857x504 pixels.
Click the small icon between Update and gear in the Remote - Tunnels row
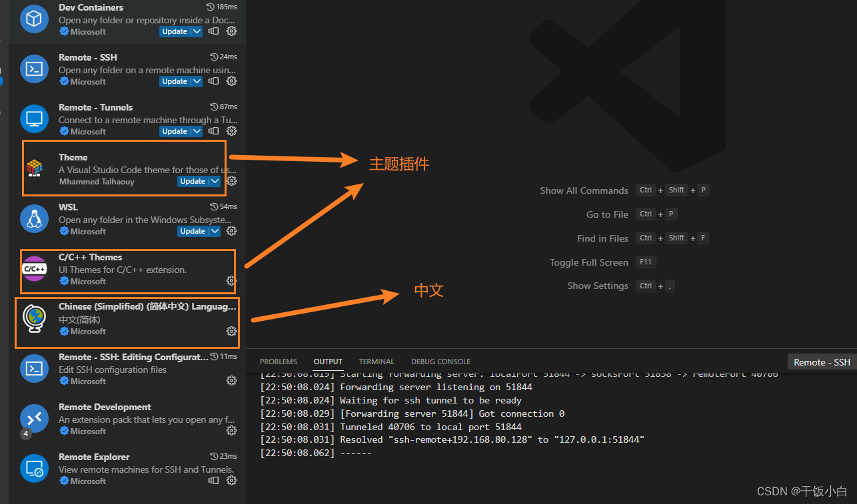tap(213, 131)
